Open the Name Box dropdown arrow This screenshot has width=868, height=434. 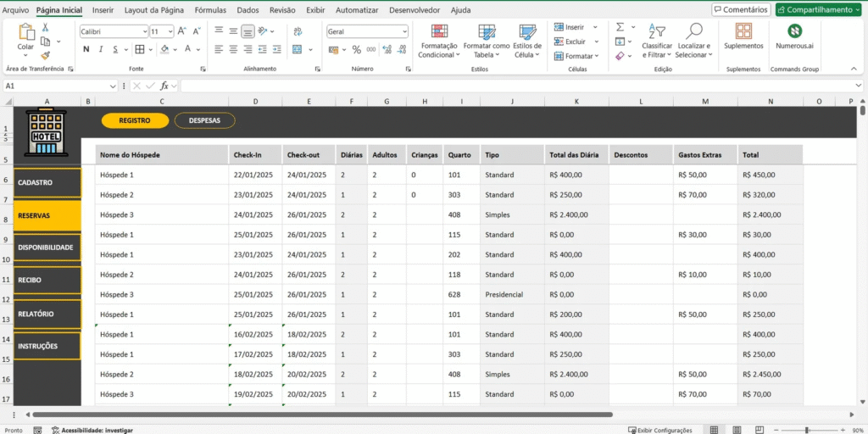coord(113,86)
